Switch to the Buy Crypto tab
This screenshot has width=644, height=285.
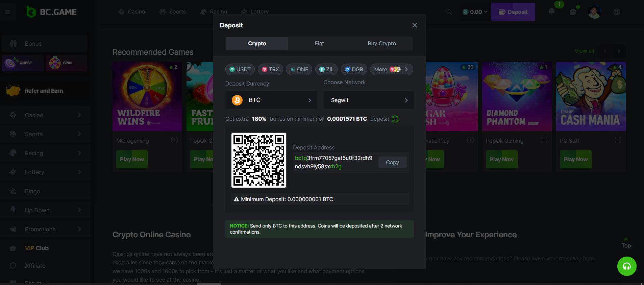coord(382,44)
